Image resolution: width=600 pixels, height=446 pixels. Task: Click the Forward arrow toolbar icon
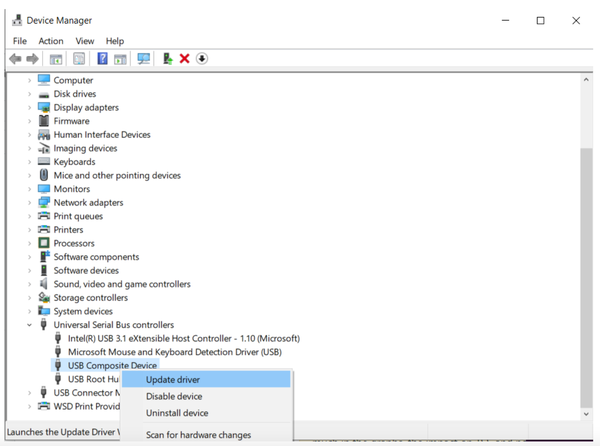click(33, 59)
